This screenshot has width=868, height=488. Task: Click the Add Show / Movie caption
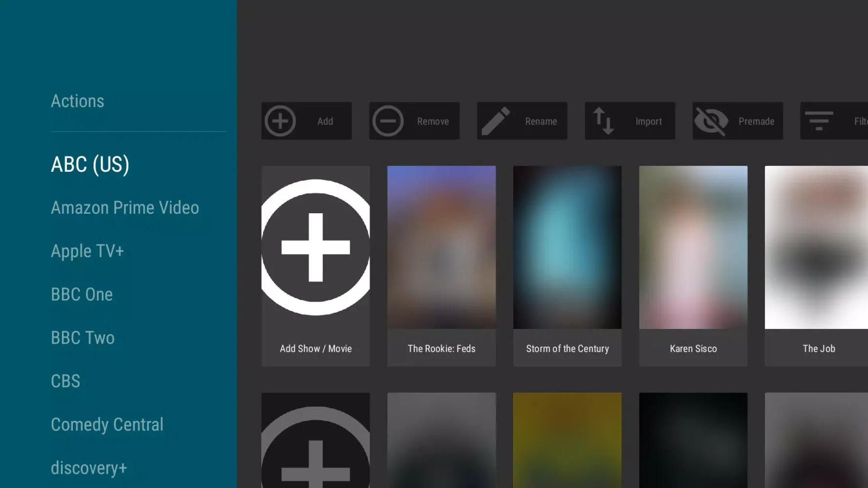tap(316, 349)
